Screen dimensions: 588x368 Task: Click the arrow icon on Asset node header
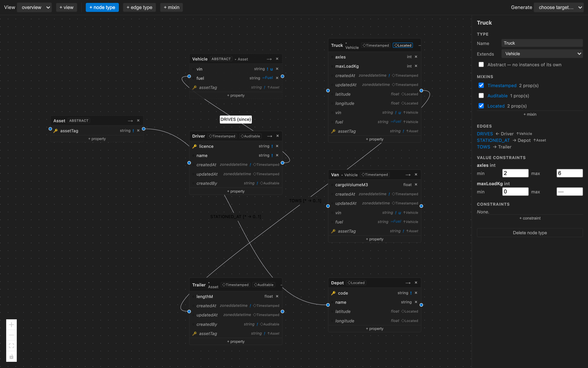point(130,121)
